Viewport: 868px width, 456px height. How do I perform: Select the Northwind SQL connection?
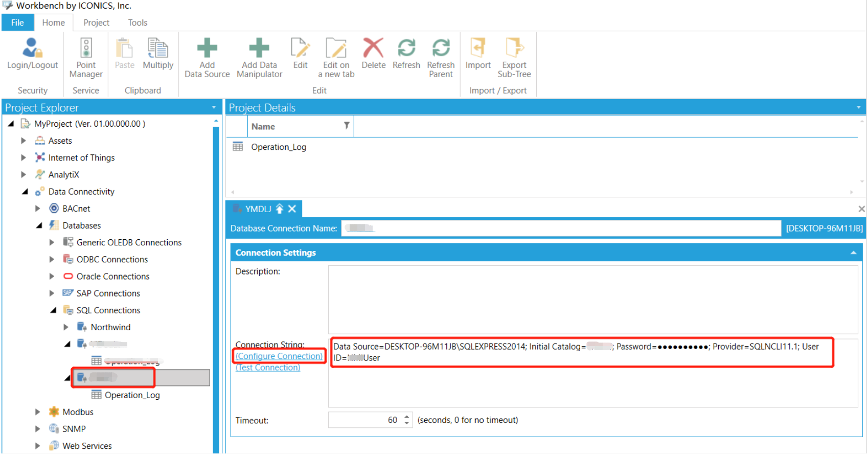tap(110, 327)
